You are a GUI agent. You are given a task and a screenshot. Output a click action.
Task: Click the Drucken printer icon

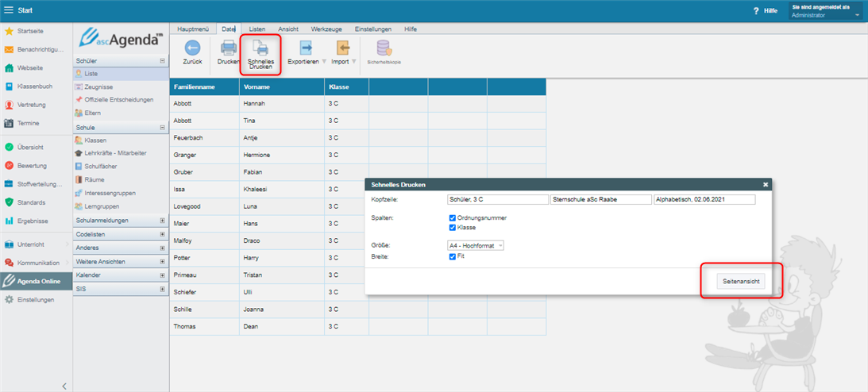click(228, 48)
